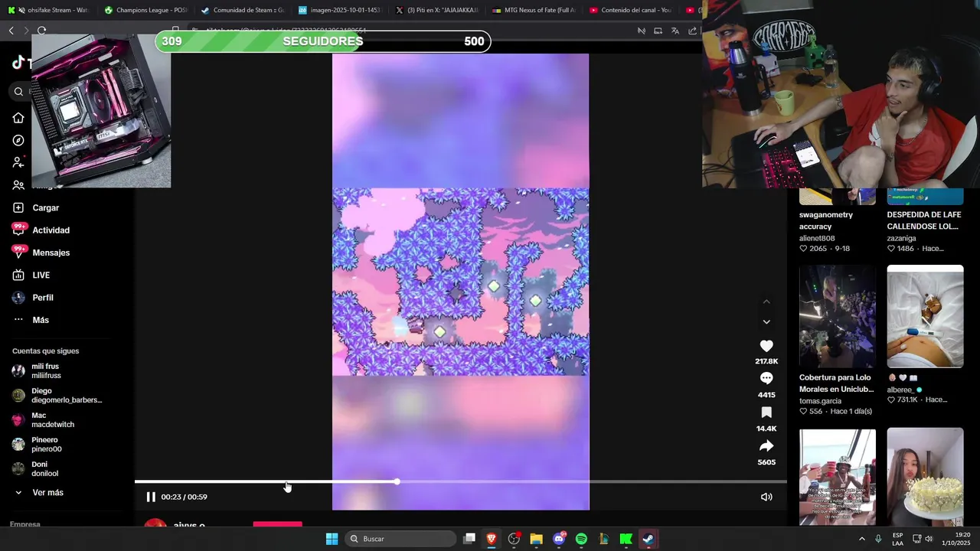980x551 pixels.
Task: Click the video time 00:23 / 00:59
Action: [184, 497]
